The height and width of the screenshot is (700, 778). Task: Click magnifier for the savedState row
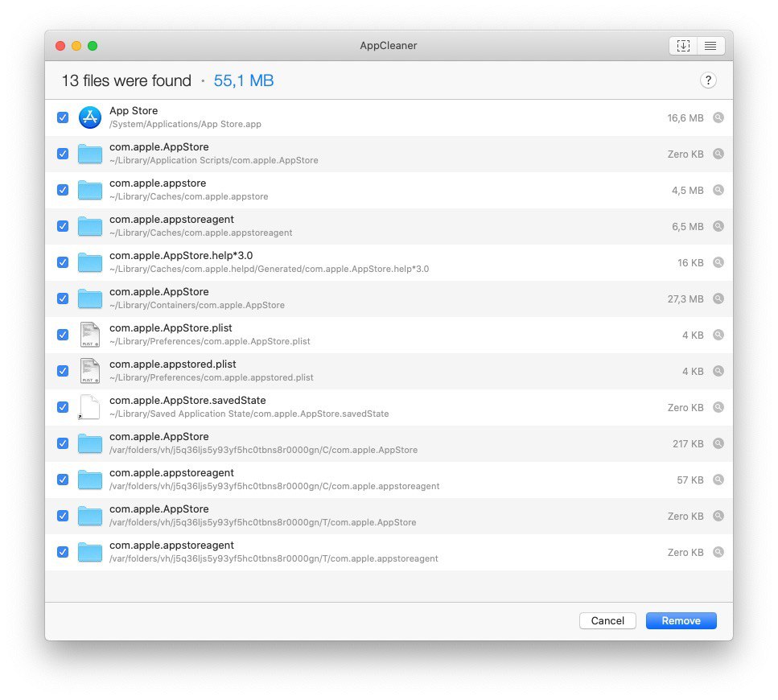tap(718, 407)
